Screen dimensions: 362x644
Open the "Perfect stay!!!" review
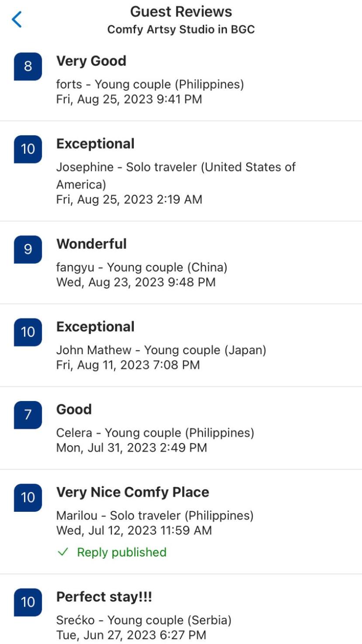pyautogui.click(x=104, y=597)
